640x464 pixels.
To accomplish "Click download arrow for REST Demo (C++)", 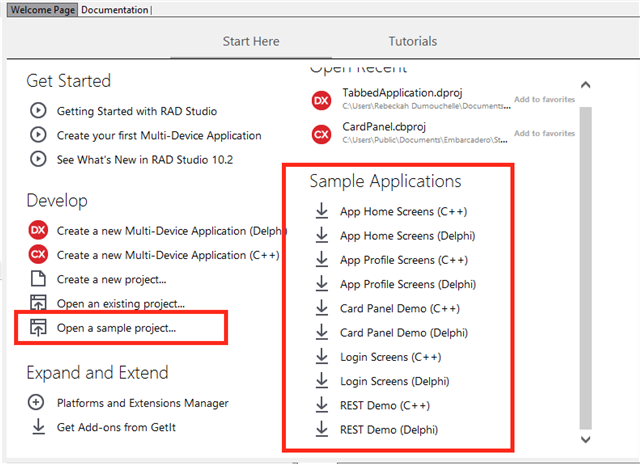I will click(322, 404).
